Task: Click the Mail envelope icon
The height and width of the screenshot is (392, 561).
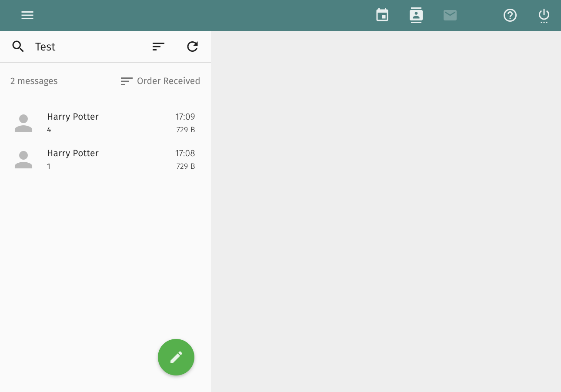Action: click(x=450, y=15)
